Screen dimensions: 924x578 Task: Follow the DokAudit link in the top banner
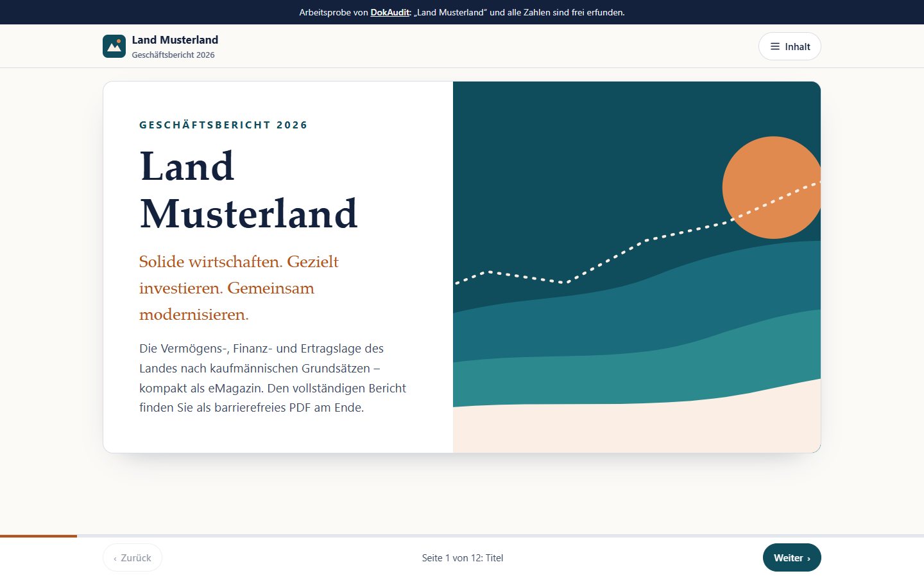click(x=390, y=12)
